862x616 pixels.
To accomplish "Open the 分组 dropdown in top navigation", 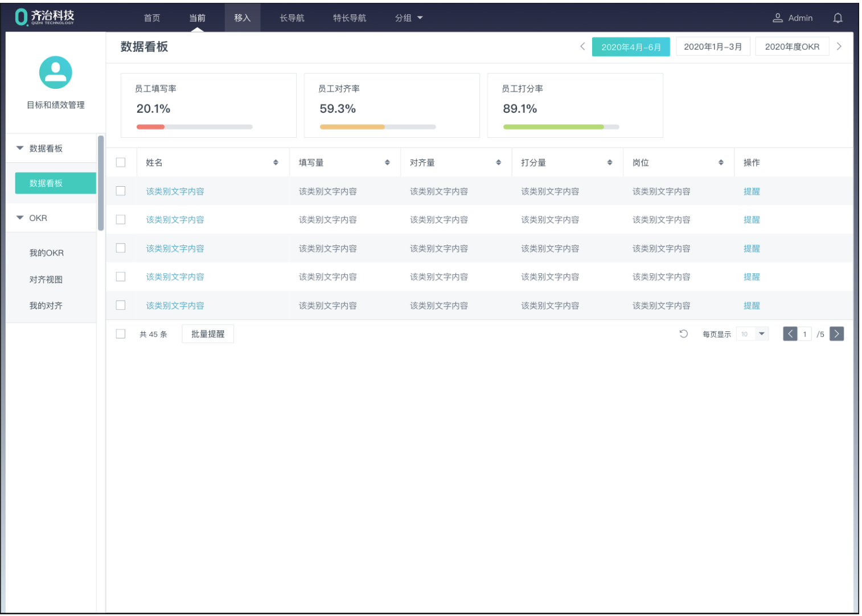I will pos(409,18).
